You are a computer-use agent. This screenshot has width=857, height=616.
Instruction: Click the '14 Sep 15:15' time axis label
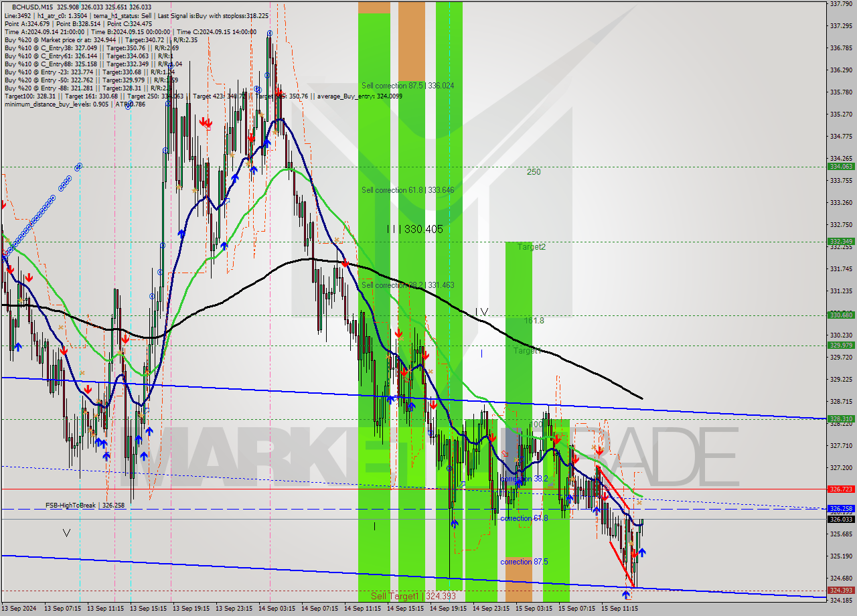[x=405, y=609]
